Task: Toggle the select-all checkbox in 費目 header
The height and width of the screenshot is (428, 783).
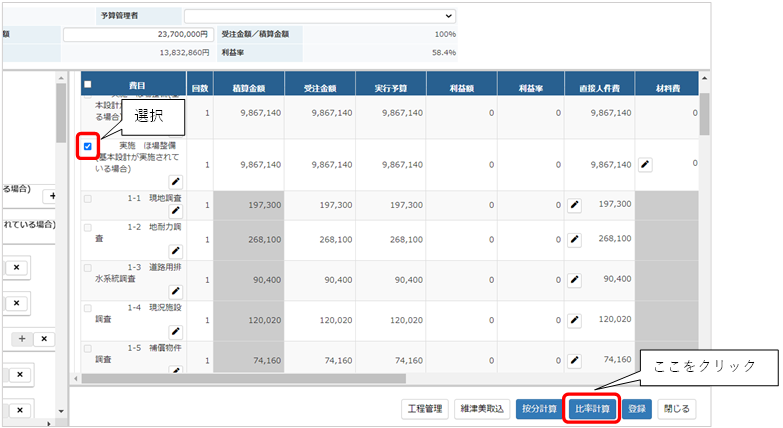Action: click(x=88, y=84)
